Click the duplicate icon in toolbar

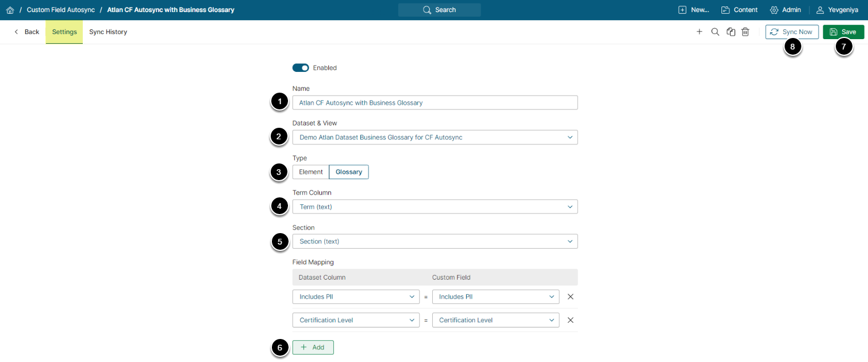click(x=731, y=32)
